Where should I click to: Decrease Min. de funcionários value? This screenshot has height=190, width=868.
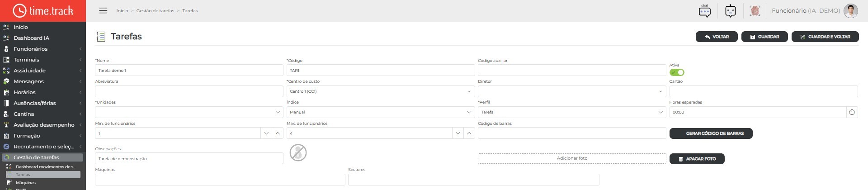click(266, 133)
